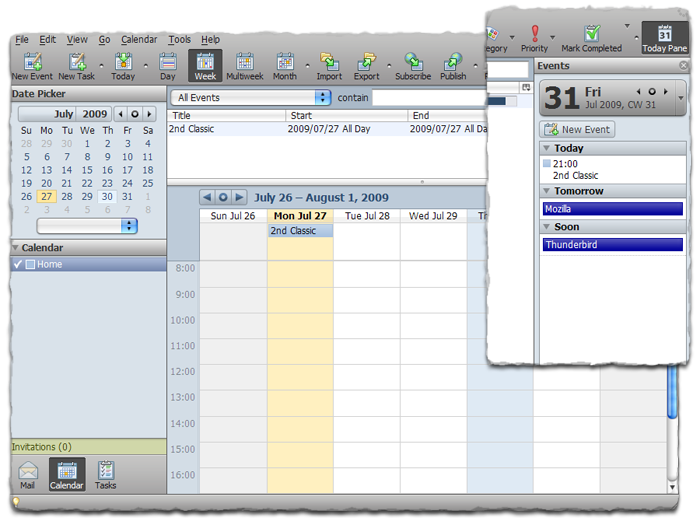Go to previous week in week view
700x525 pixels.
coord(207,197)
